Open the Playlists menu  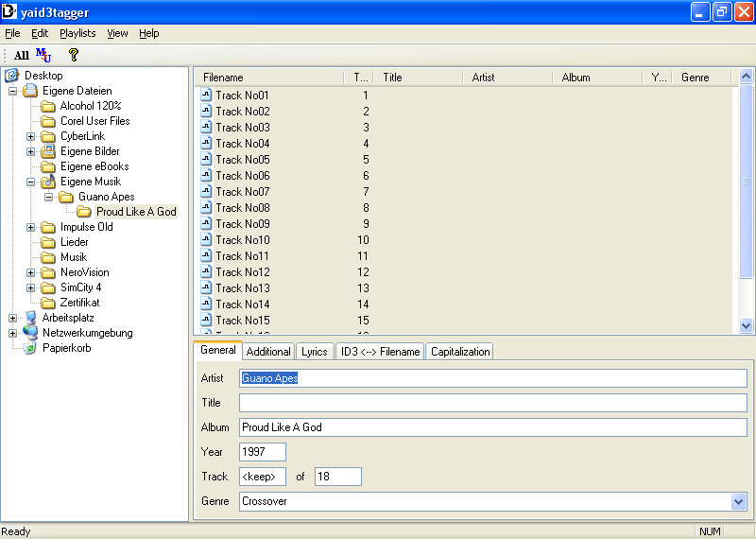pos(77,33)
